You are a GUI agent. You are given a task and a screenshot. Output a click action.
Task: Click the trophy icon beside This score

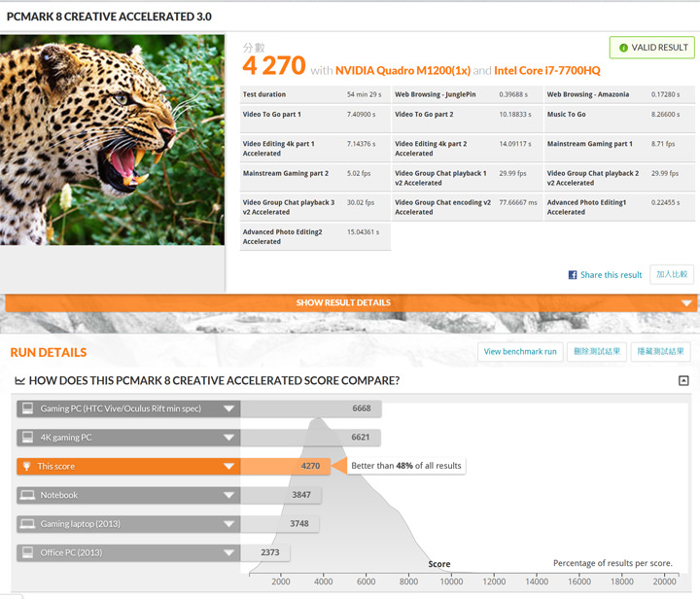tap(27, 467)
